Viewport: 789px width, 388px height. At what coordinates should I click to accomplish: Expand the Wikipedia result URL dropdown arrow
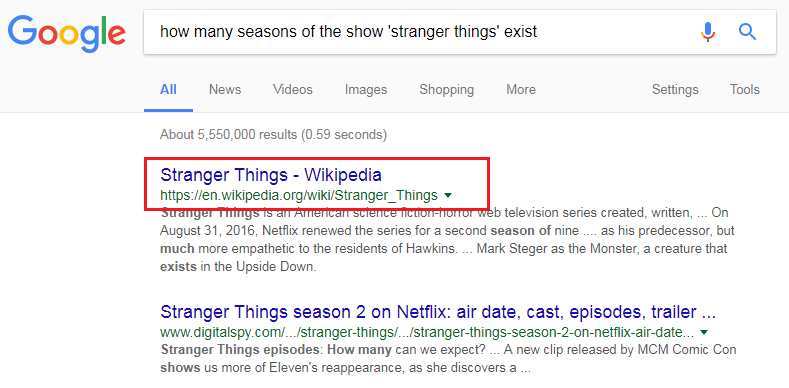[x=449, y=195]
